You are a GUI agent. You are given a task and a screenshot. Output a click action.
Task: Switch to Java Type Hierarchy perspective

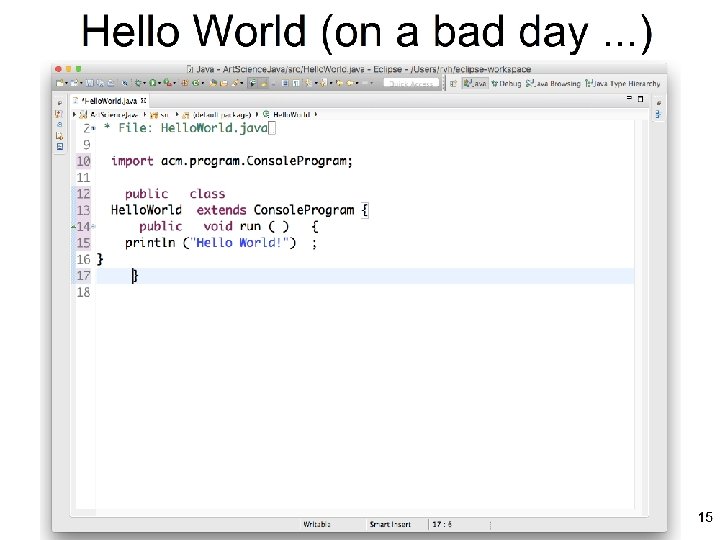point(623,84)
